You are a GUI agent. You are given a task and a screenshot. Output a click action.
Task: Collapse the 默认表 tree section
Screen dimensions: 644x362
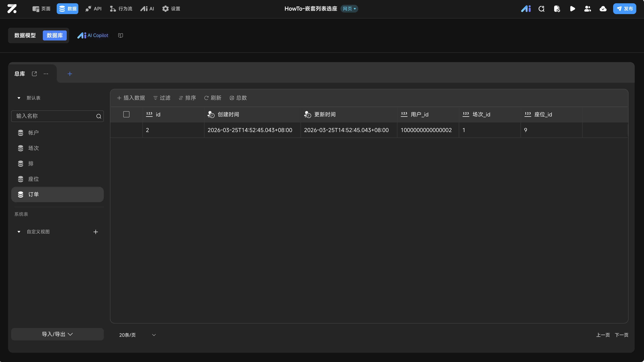[x=19, y=98]
